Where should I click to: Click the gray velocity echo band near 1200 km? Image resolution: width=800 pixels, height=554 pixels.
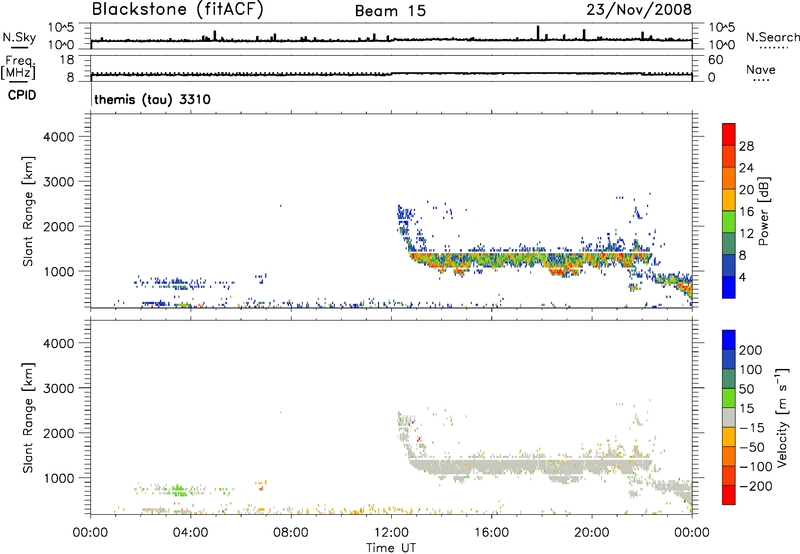(x=531, y=466)
